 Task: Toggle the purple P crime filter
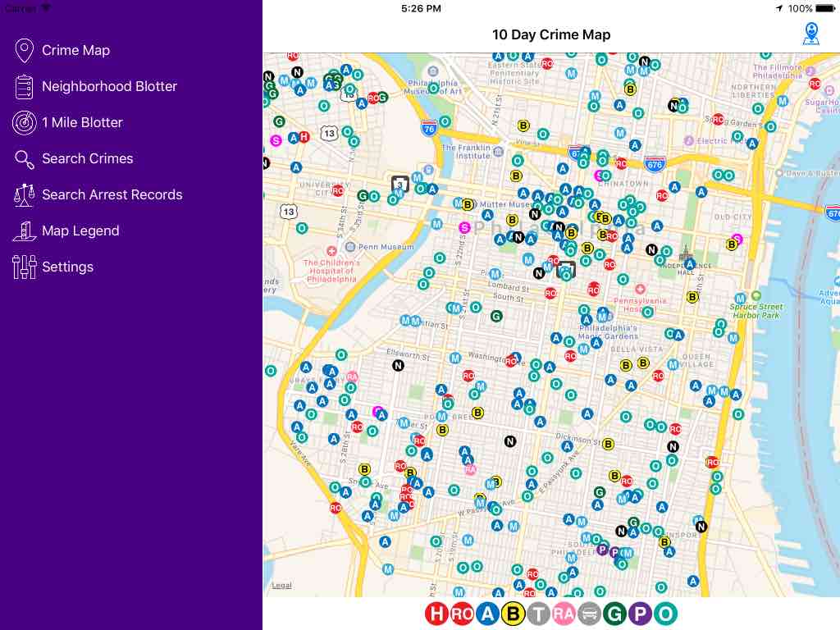[x=640, y=614]
